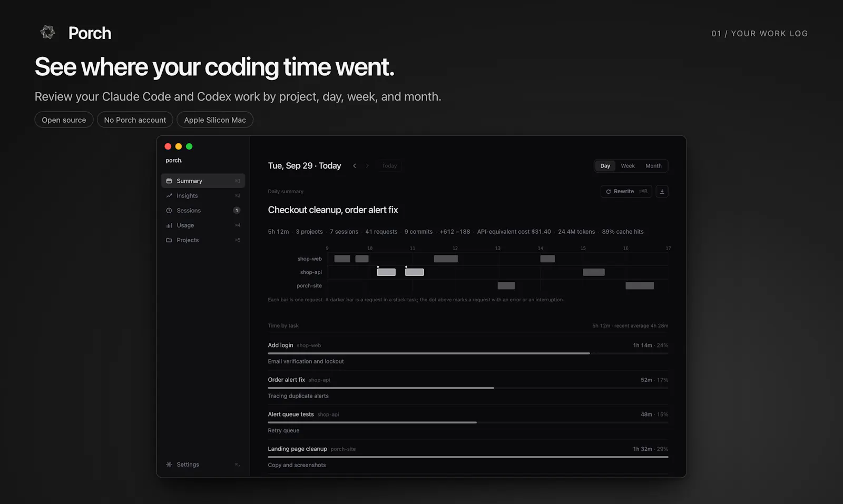
Task: Switch to Month view
Action: click(653, 166)
